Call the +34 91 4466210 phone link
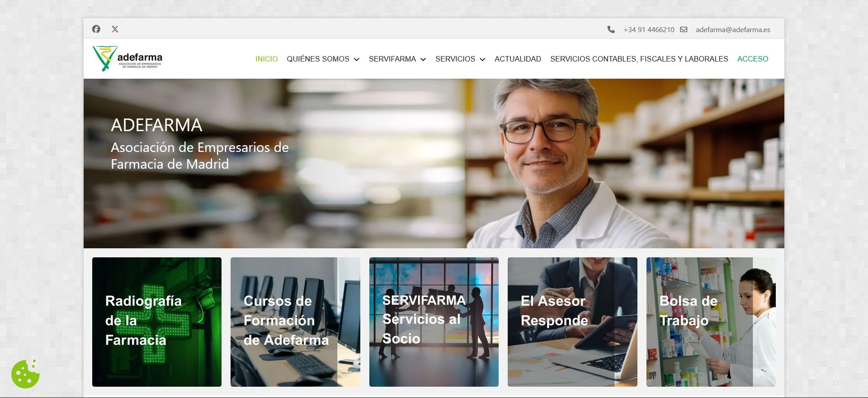 tap(649, 29)
